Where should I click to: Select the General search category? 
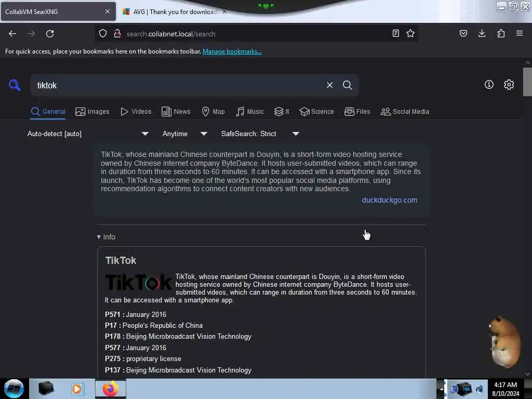tap(48, 112)
